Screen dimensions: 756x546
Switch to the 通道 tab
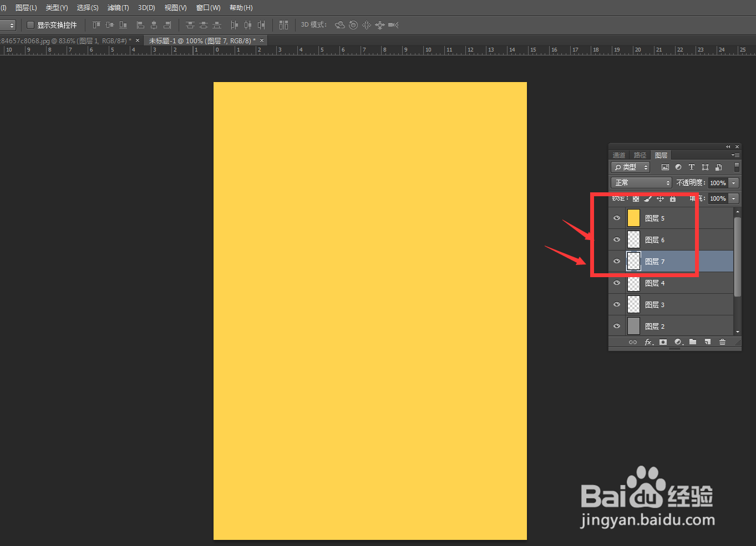[x=619, y=155]
